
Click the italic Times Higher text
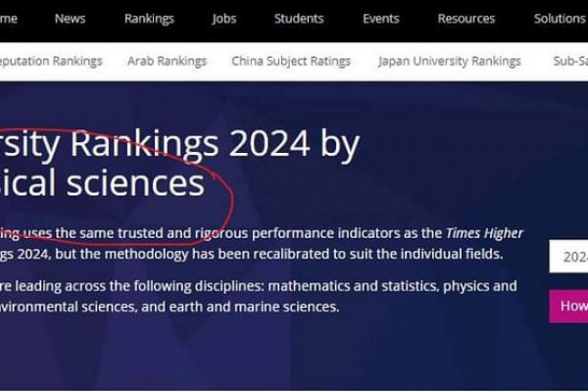point(484,233)
